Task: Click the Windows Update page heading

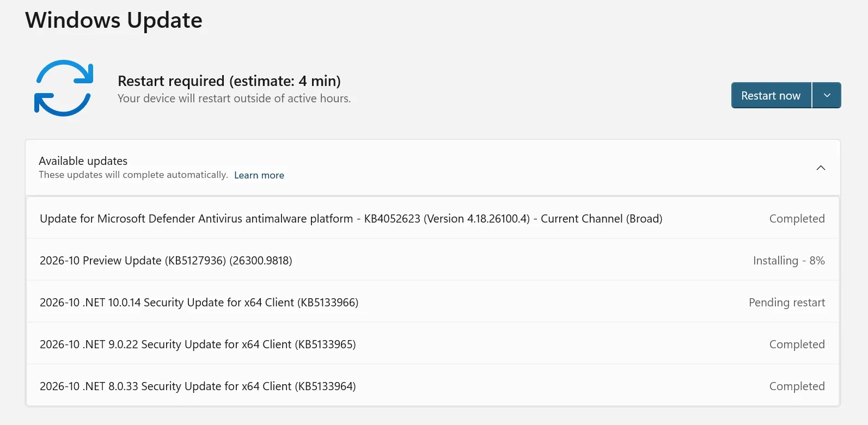Action: point(114,20)
